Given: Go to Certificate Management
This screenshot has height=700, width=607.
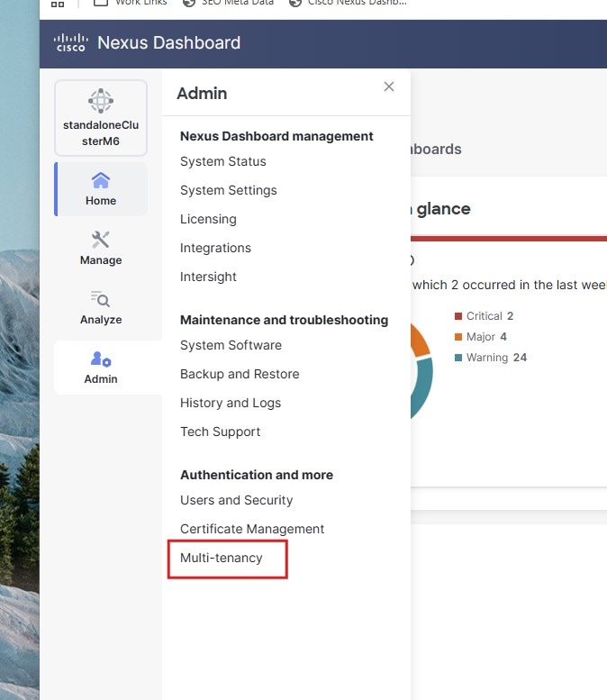Looking at the screenshot, I should (x=252, y=529).
